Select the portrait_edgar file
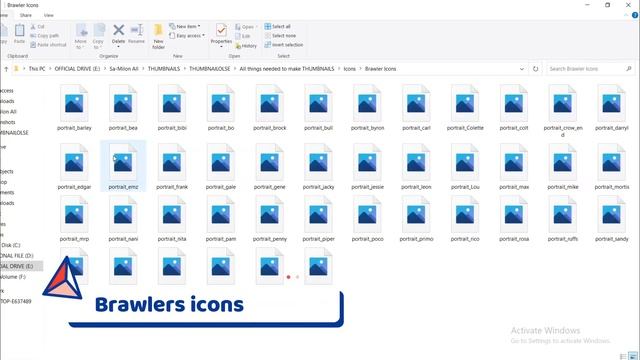This screenshot has height=360, width=640. pos(74,167)
